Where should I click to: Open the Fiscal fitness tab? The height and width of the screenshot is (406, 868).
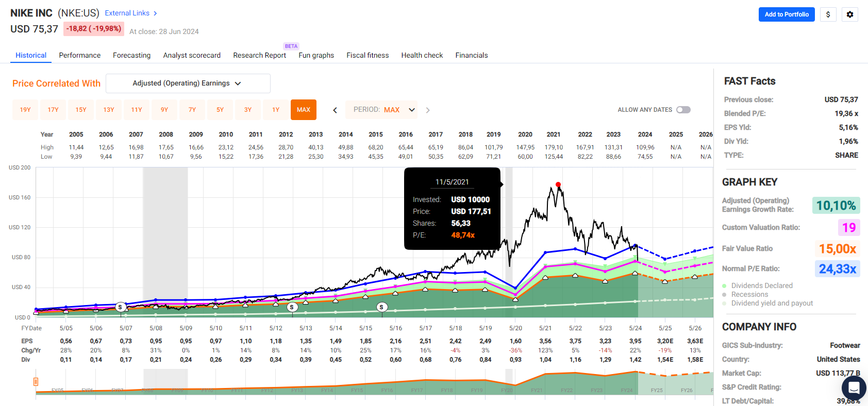(368, 55)
